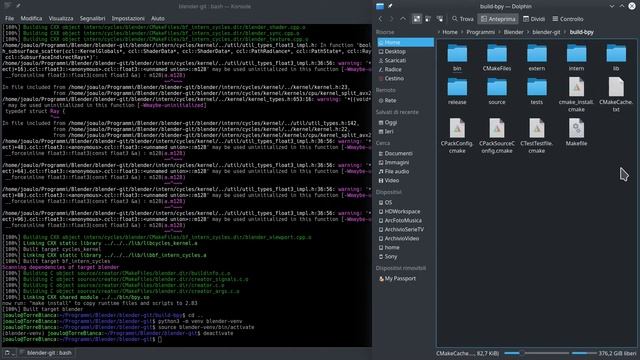Select the CPackSourceConfig.cmake file
The width and height of the screenshot is (640, 360).
(497, 136)
